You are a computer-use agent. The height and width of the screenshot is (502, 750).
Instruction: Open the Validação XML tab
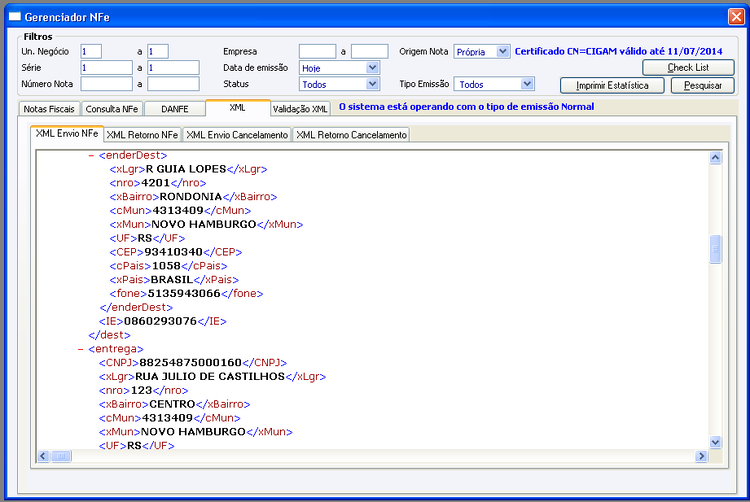[x=300, y=109]
